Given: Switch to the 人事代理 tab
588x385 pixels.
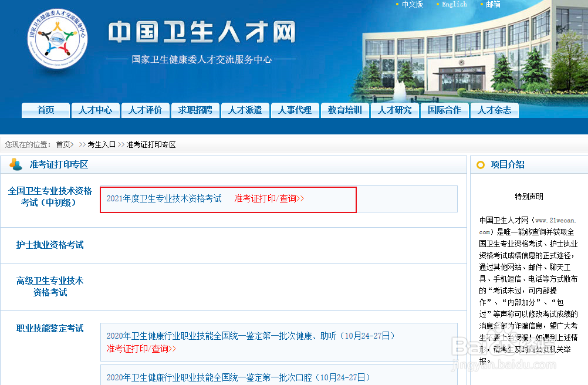Looking at the screenshot, I should coord(295,110).
